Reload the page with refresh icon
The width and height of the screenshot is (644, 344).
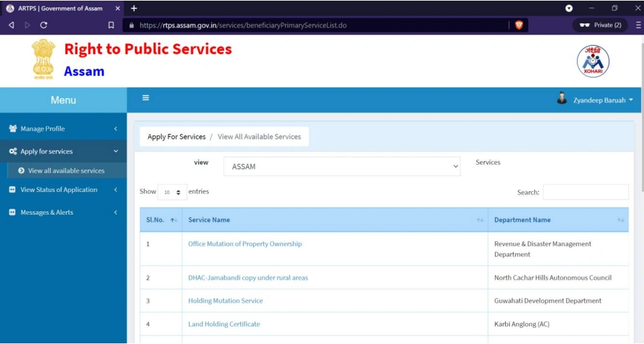tap(43, 25)
